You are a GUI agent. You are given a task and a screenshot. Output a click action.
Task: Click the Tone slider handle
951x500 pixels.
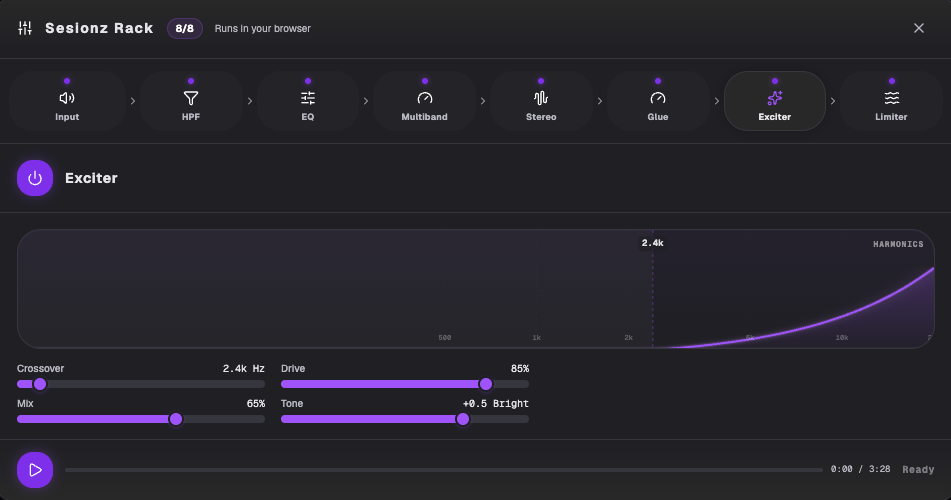[x=463, y=419]
